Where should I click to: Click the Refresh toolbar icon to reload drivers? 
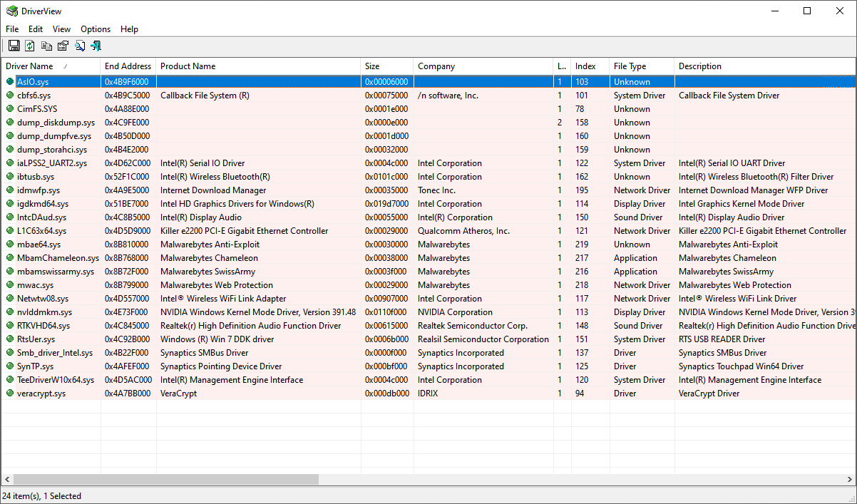point(29,45)
